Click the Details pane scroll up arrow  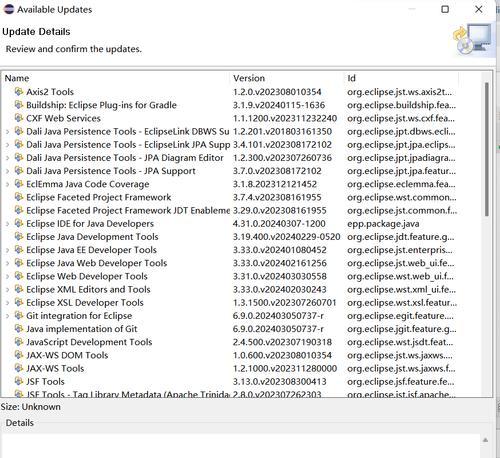pos(485,440)
